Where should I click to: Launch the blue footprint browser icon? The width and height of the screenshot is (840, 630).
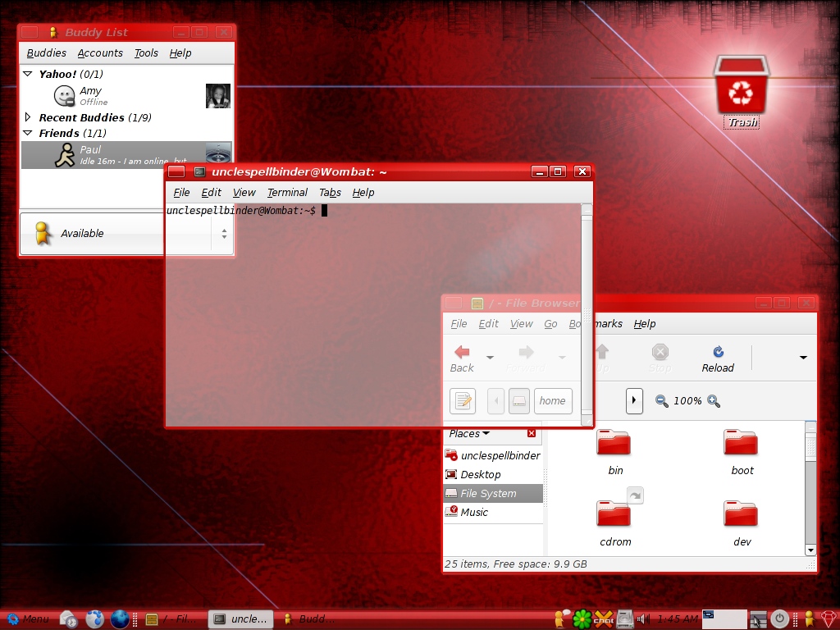tap(94, 619)
